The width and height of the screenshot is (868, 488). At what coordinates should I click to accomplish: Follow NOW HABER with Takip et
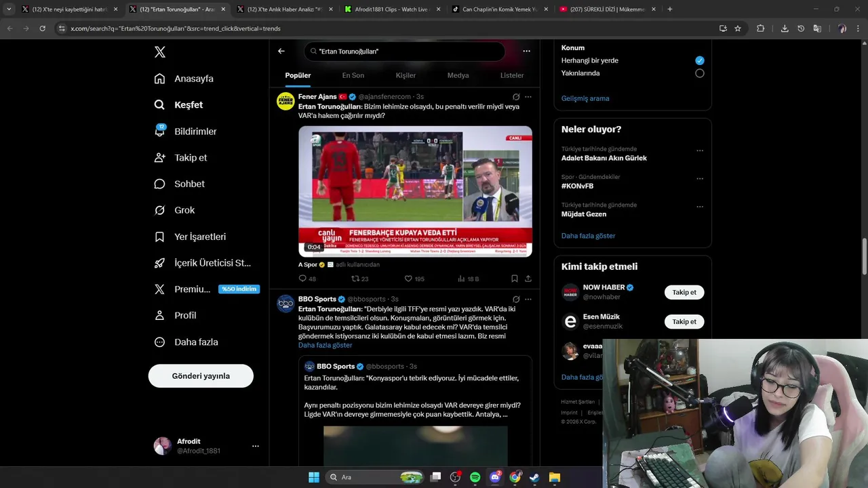684,292
